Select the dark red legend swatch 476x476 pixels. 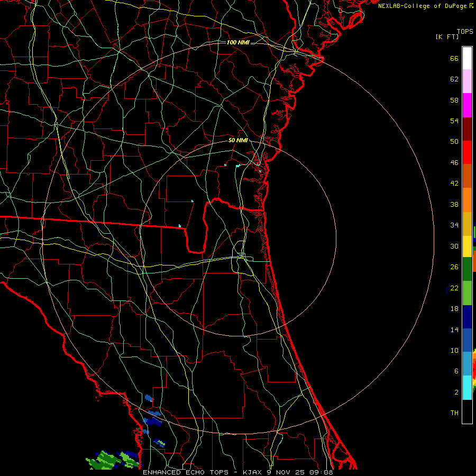point(467,129)
